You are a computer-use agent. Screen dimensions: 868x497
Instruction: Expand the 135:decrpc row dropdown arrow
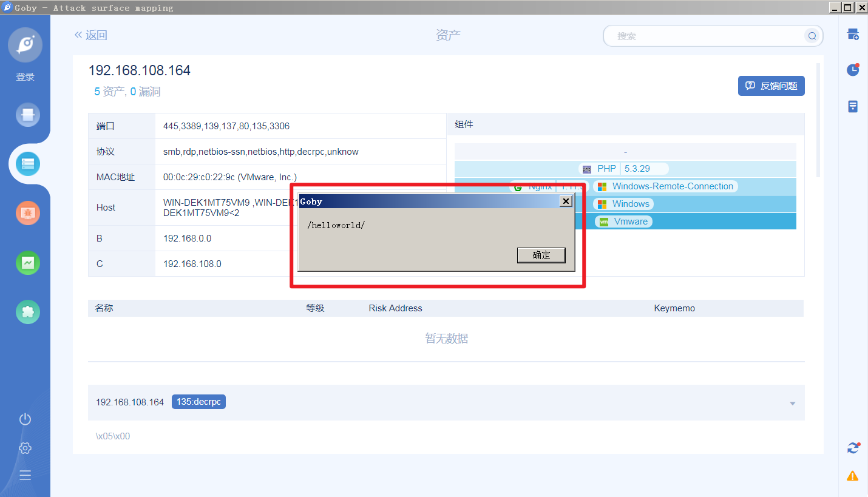tap(792, 404)
